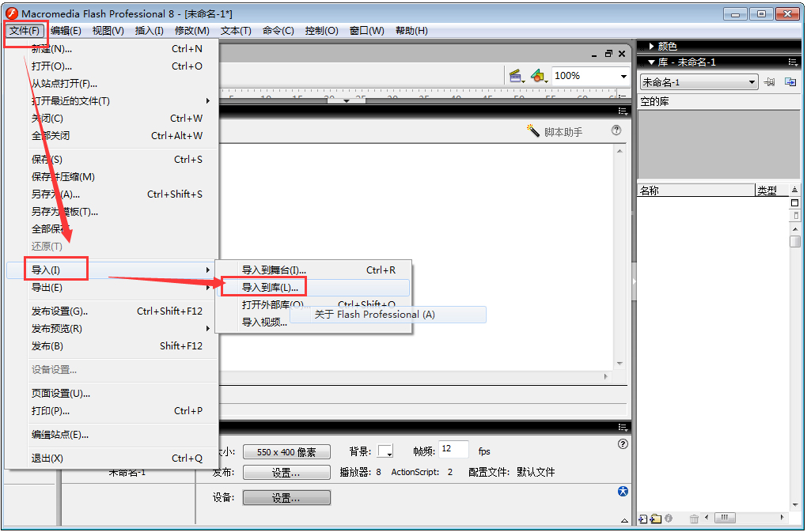The image size is (807, 532).
Task: Click the New Library Panel icon
Action: pos(790,82)
